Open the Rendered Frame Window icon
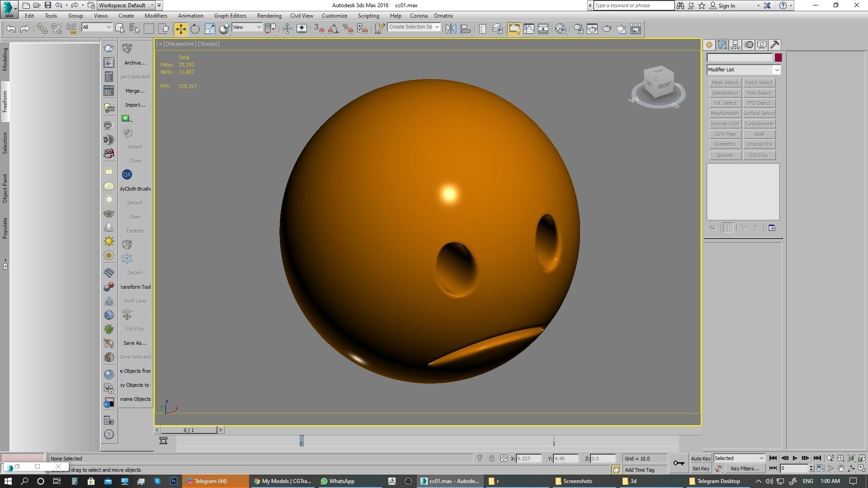868x488 pixels. pyautogui.click(x=592, y=29)
